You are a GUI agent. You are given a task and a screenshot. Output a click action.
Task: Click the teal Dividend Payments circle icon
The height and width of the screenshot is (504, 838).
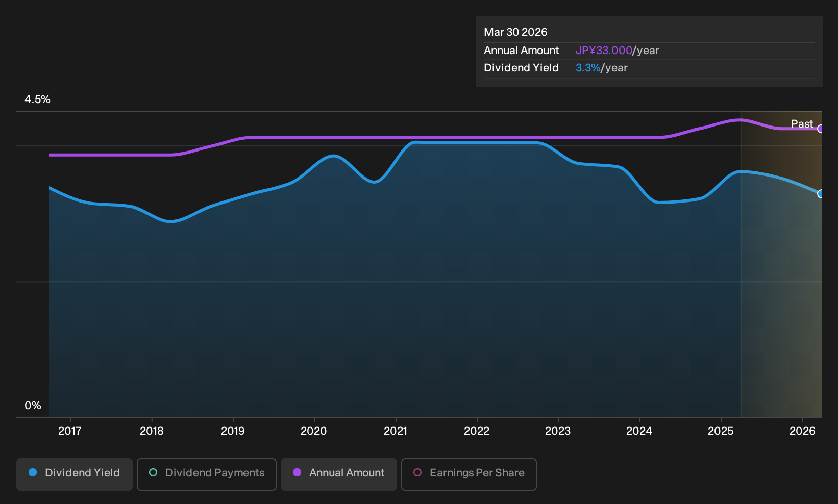[153, 472]
